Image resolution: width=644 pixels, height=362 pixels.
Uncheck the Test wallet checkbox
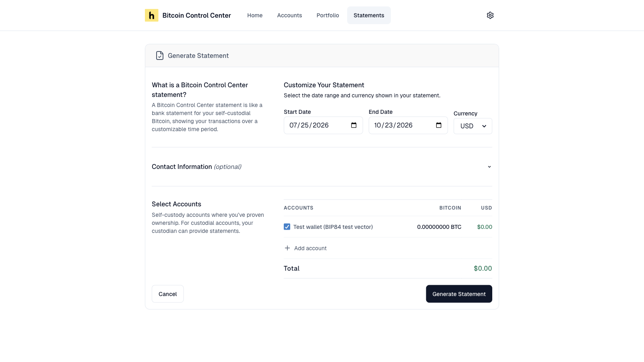point(287,227)
